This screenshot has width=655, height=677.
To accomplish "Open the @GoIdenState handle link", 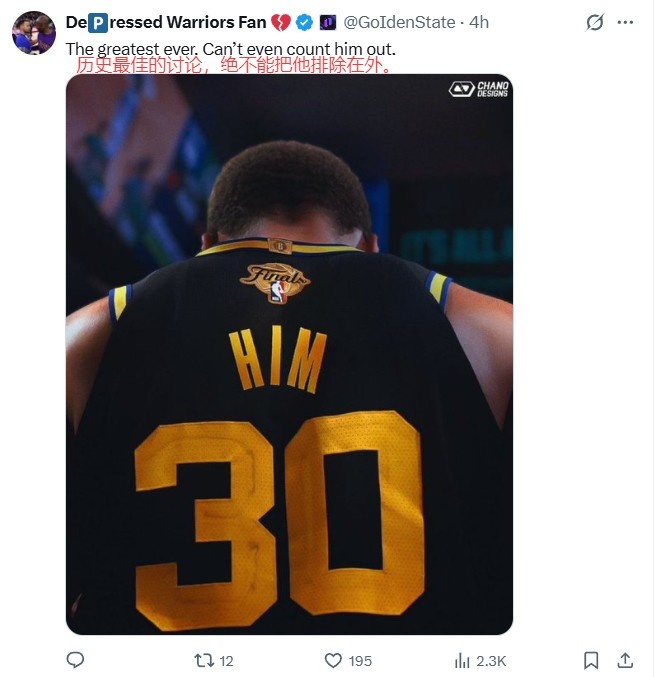I will coord(400,22).
